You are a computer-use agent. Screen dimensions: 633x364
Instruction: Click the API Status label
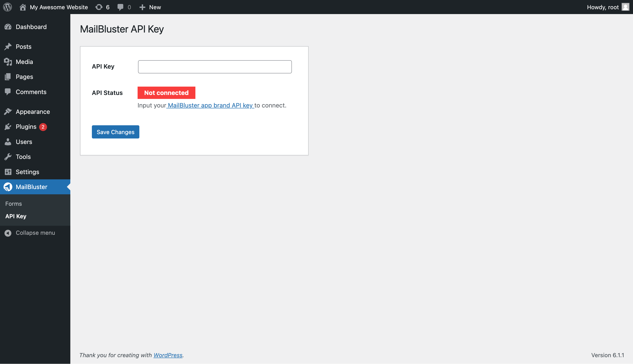(107, 93)
